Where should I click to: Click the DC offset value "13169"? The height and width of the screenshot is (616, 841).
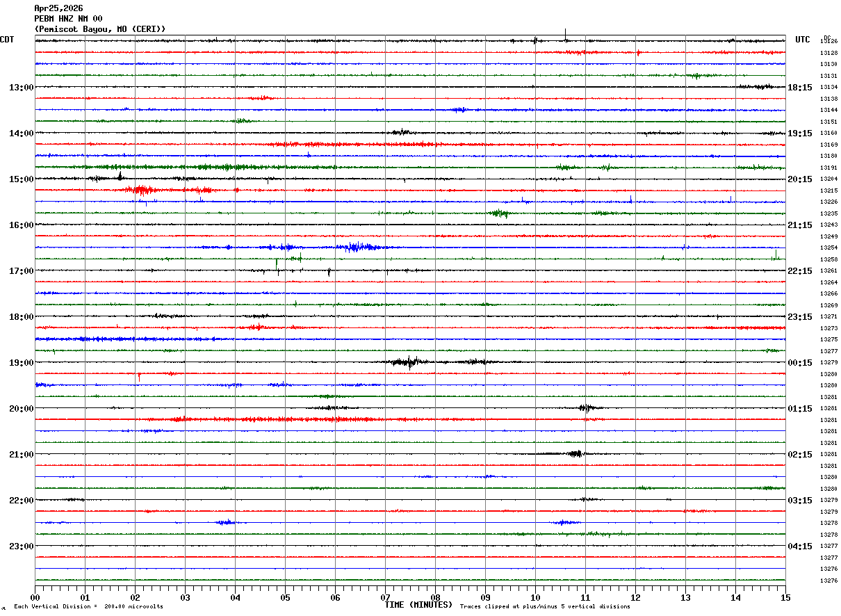(x=828, y=145)
